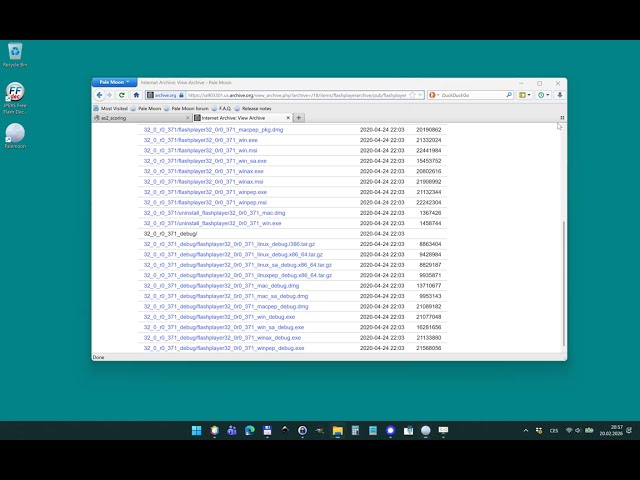Viewport: 640px width, 480px height.
Task: Switch to the as2_scoring tab
Action: (139, 118)
